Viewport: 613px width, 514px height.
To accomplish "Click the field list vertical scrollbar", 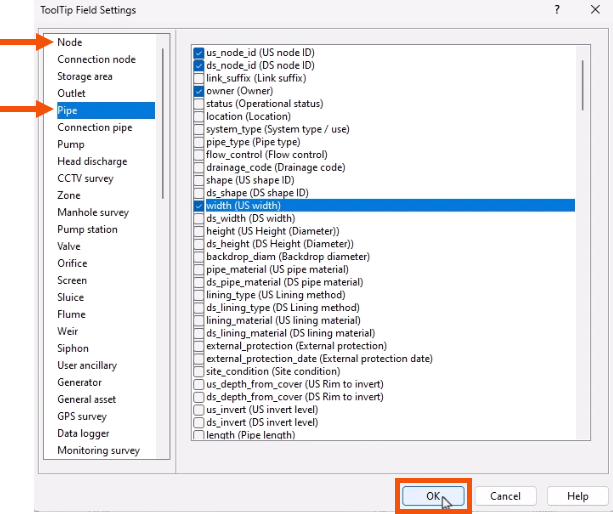I will (x=583, y=85).
